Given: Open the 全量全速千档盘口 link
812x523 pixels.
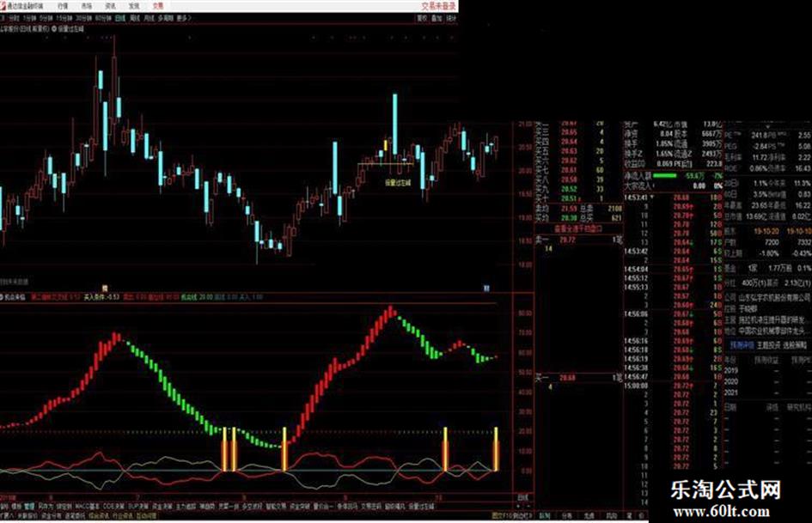Looking at the screenshot, I should [x=578, y=228].
